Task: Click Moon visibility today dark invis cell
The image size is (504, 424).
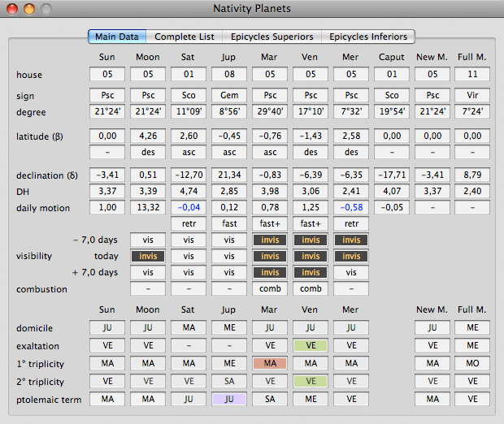Action: pos(148,256)
